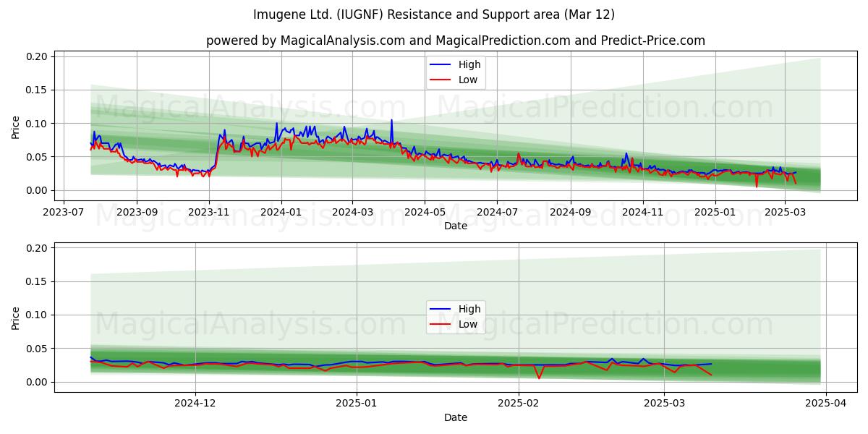Click the '2025-01' tick label on lower chart
The height and width of the screenshot is (434, 868).
click(357, 404)
